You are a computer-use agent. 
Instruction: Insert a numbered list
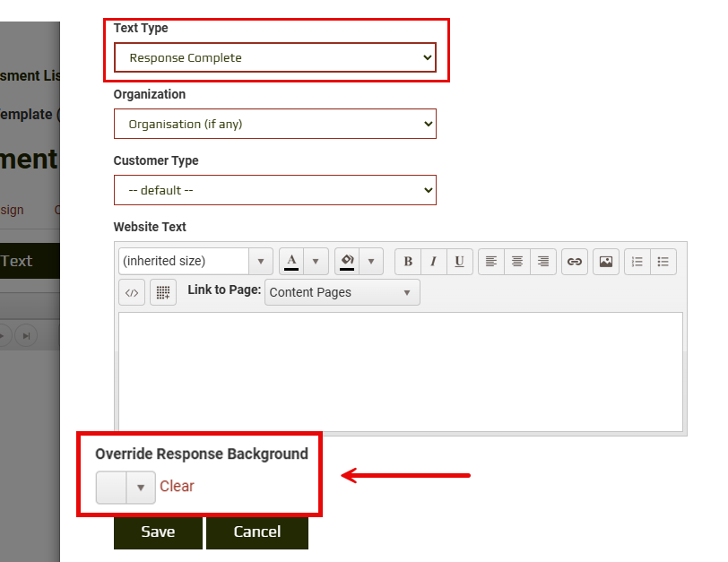(637, 262)
